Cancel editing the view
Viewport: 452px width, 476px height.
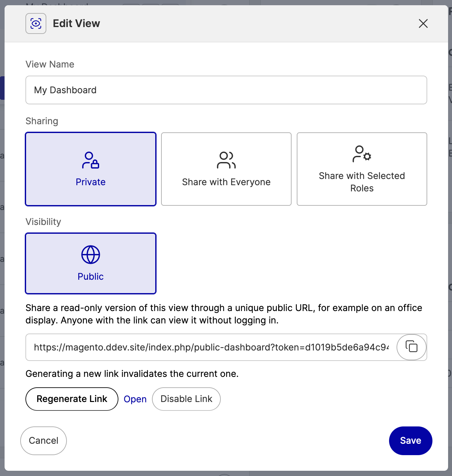pos(43,440)
